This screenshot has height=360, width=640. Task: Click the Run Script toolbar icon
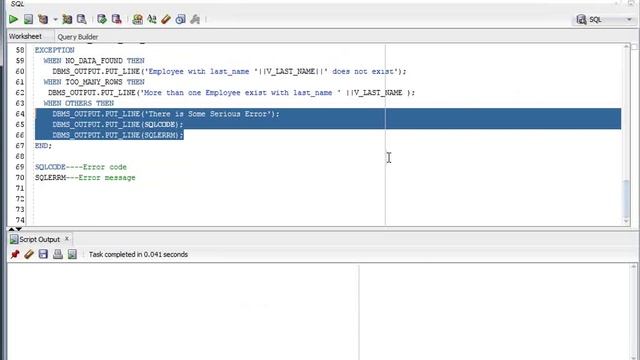(x=28, y=19)
